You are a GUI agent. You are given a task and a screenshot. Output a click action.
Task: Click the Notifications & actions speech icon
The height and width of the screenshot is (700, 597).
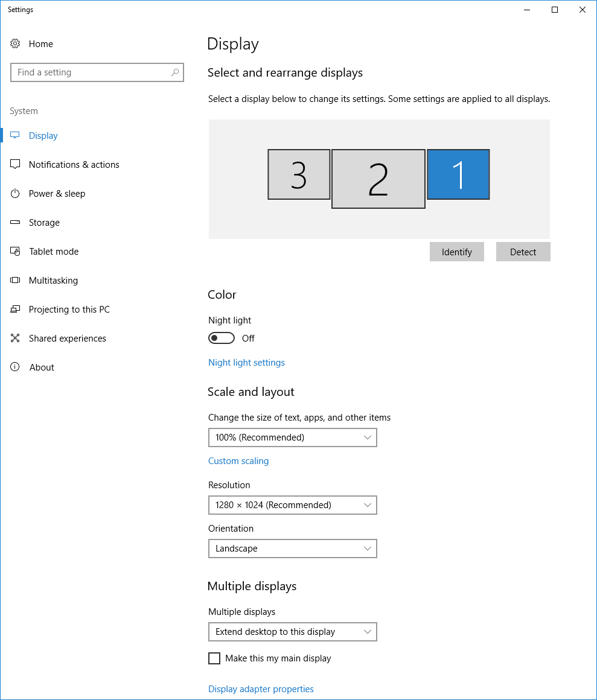pos(15,164)
